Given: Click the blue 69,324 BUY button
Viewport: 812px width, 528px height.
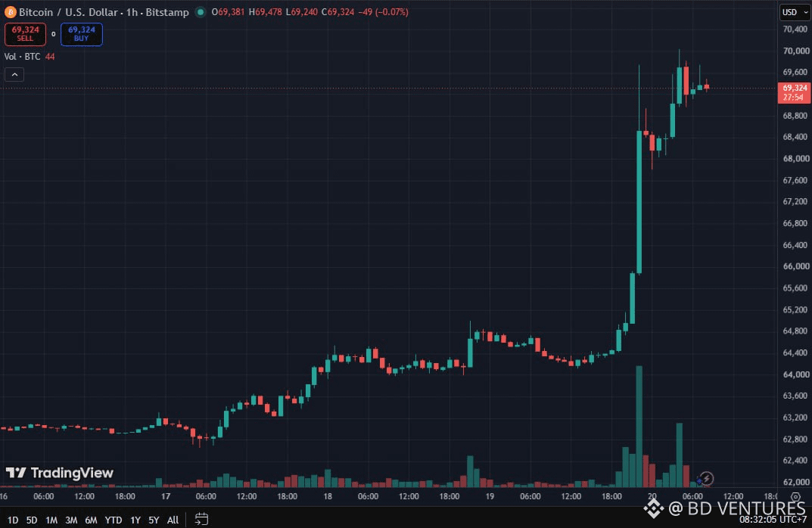Looking at the screenshot, I should 81,34.
